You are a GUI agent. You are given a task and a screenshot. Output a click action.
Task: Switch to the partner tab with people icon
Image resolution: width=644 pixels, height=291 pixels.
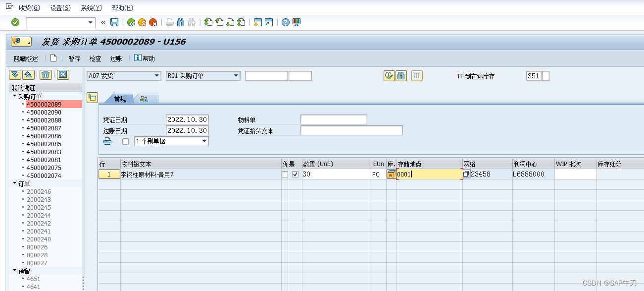144,99
